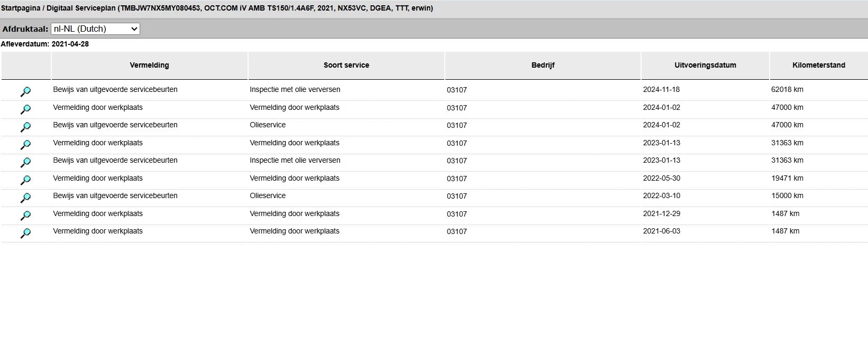The height and width of the screenshot is (355, 868).
Task: Go to Startpagina via the breadcrumb
Action: pyautogui.click(x=20, y=8)
